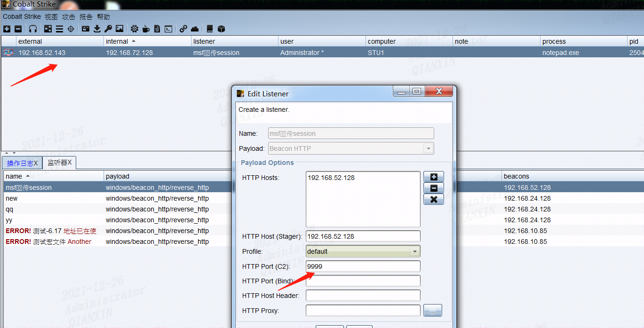This screenshot has width=644, height=328.
Task: Switch to the session table view icon
Action: tap(59, 29)
